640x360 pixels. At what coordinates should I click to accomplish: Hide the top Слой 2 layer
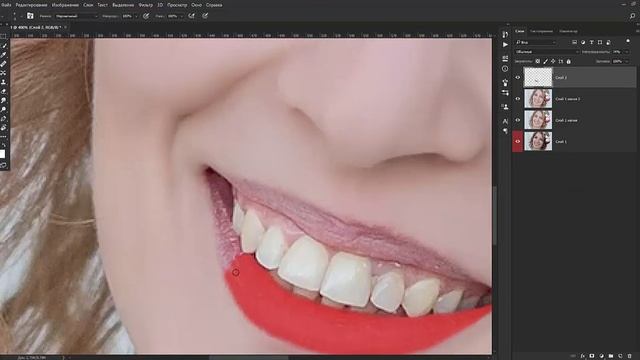click(518, 78)
